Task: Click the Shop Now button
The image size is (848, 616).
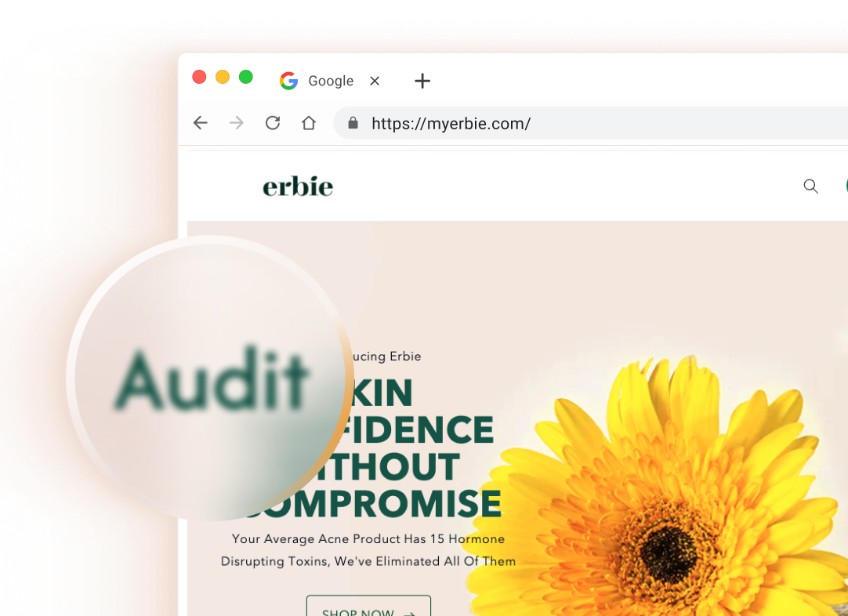Action: pyautogui.click(x=369, y=607)
